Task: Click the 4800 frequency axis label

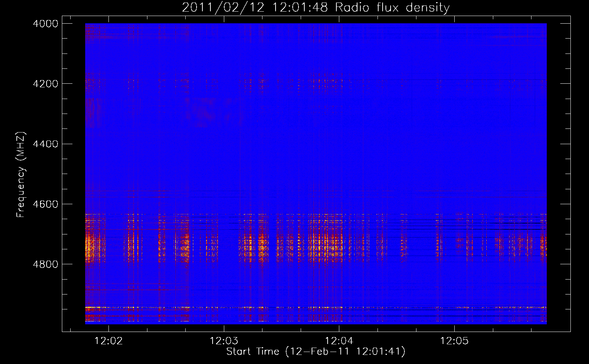Action: coord(45,264)
